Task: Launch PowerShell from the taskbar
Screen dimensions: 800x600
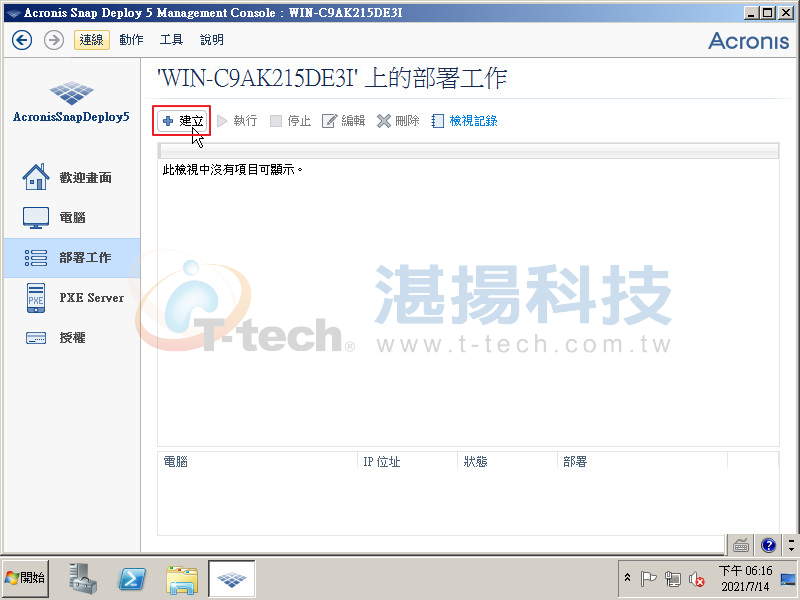Action: (132, 579)
